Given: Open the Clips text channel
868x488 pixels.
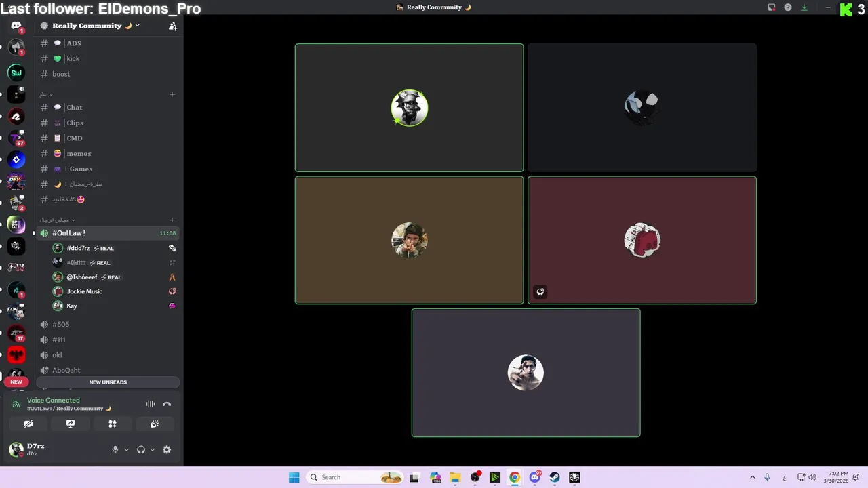Looking at the screenshot, I should (x=108, y=123).
